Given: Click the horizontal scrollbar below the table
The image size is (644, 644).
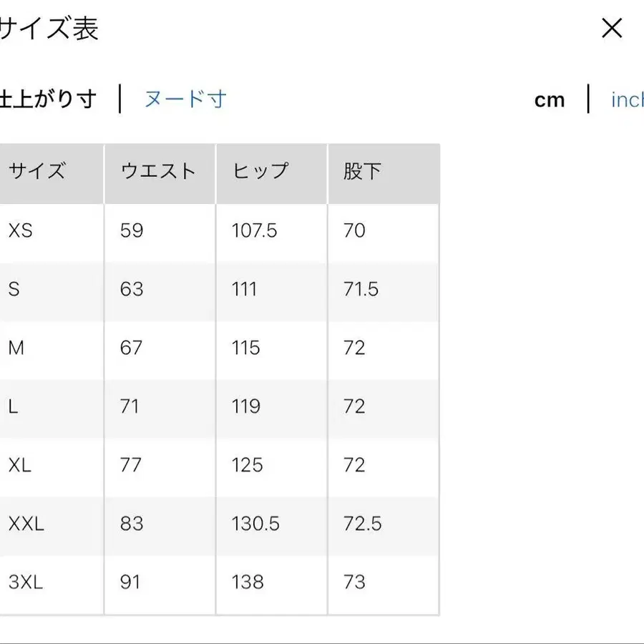Looking at the screenshot, I should pos(322,639).
